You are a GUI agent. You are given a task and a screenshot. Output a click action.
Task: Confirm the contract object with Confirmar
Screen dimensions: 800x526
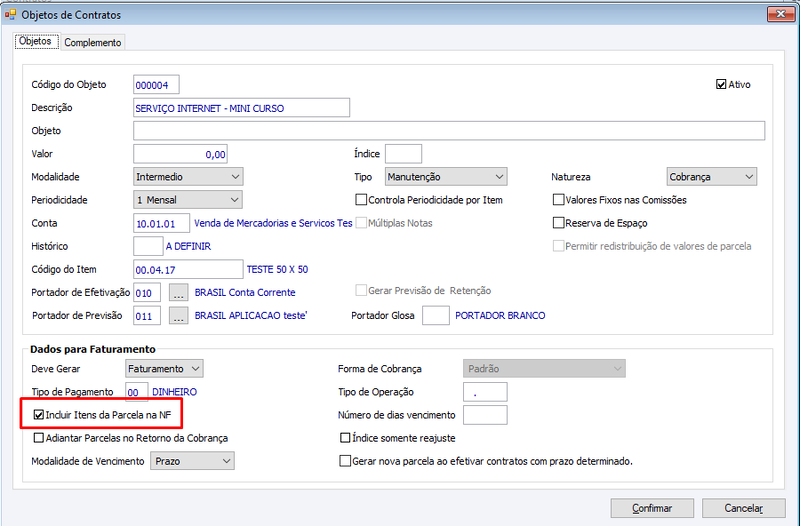(652, 508)
